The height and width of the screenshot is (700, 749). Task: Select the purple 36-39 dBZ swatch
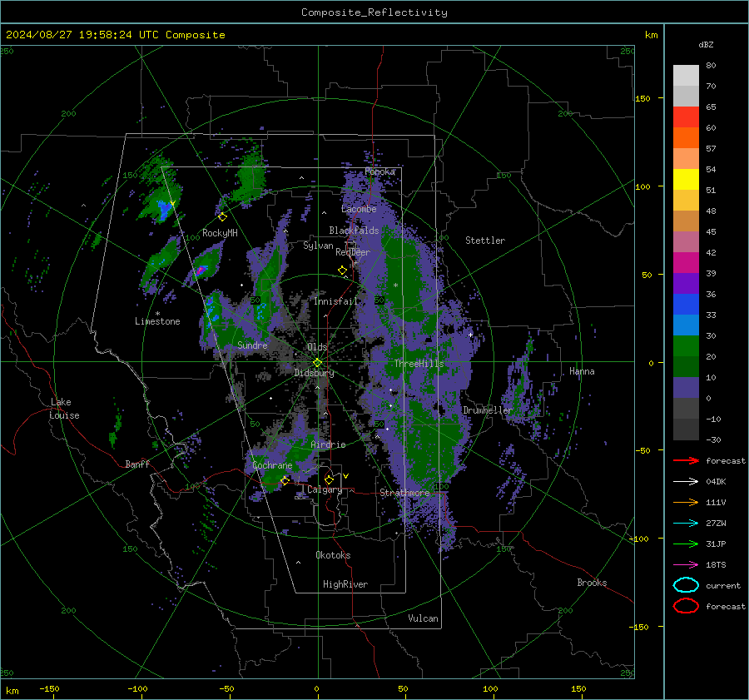[686, 284]
